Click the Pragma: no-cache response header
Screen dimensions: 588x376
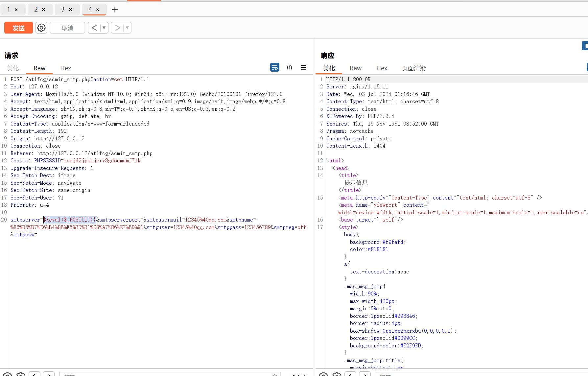(x=350, y=131)
